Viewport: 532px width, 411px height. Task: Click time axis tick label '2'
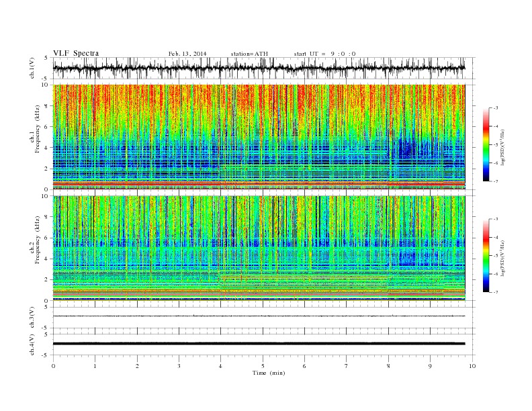pos(137,366)
